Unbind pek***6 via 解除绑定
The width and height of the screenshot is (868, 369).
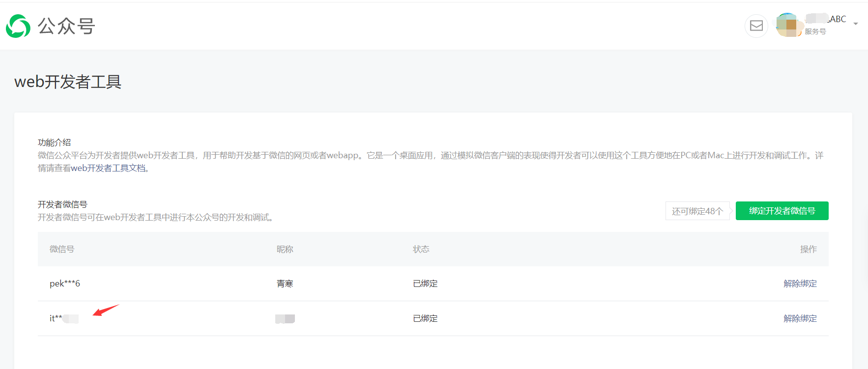tap(800, 284)
